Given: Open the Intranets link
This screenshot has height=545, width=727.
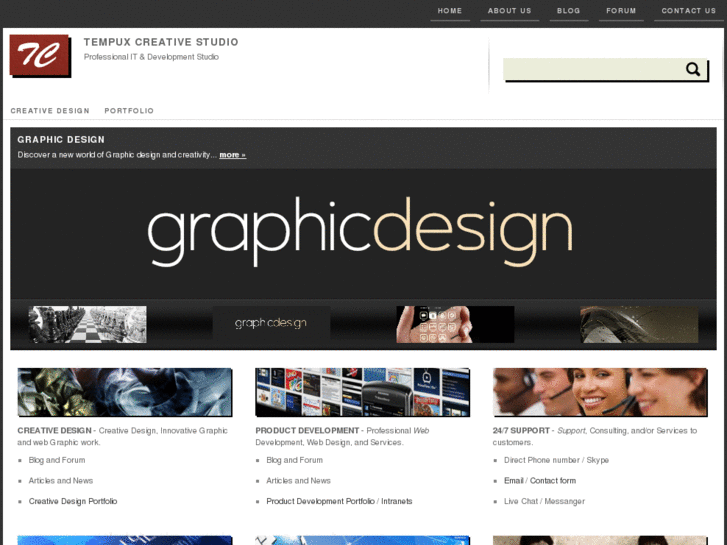Looking at the screenshot, I should coord(397,501).
